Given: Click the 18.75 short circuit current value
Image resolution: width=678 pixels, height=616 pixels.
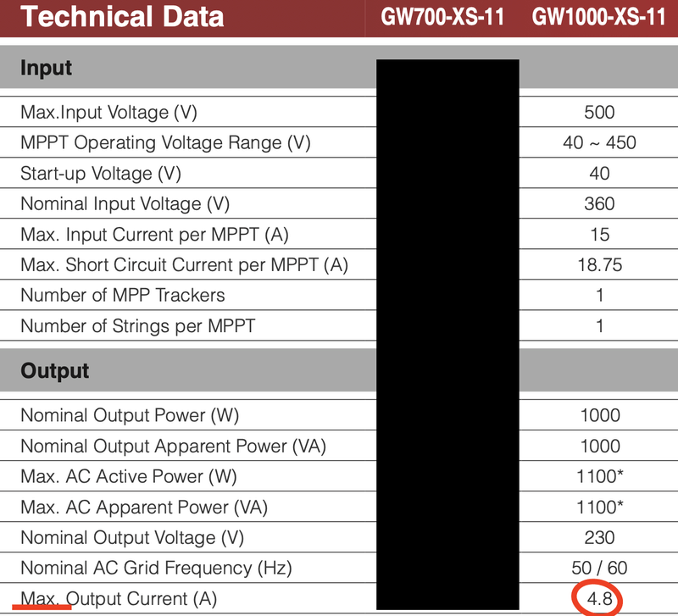Looking at the screenshot, I should (600, 265).
